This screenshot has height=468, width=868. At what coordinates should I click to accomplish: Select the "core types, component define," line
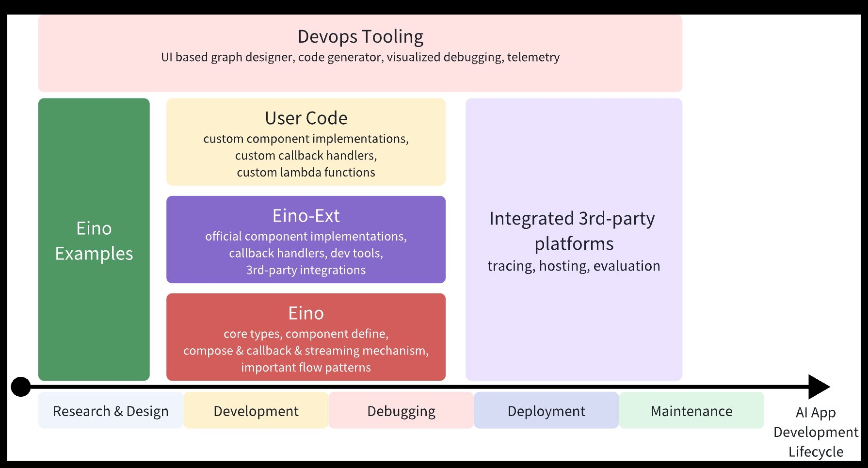(306, 334)
